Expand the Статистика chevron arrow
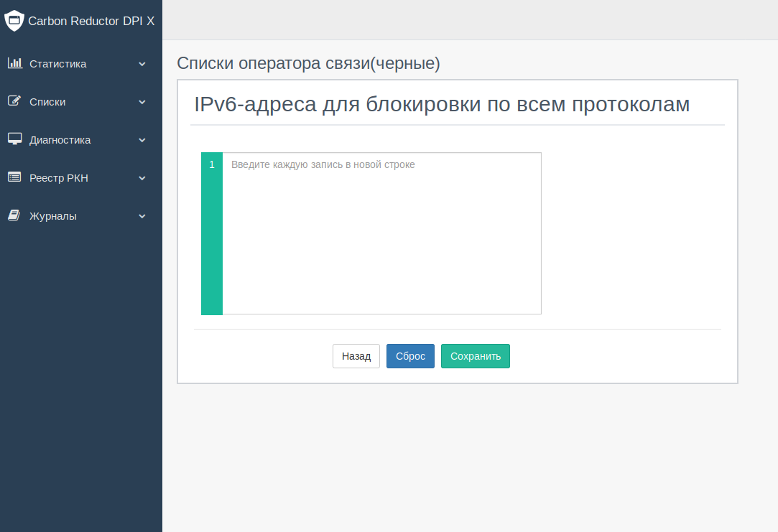 coord(142,64)
